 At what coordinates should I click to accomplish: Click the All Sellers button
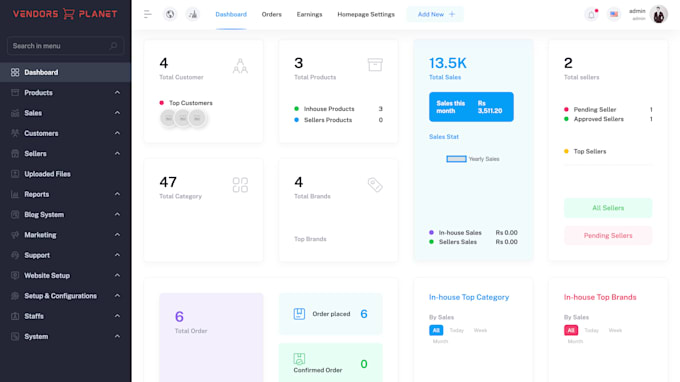click(x=608, y=208)
